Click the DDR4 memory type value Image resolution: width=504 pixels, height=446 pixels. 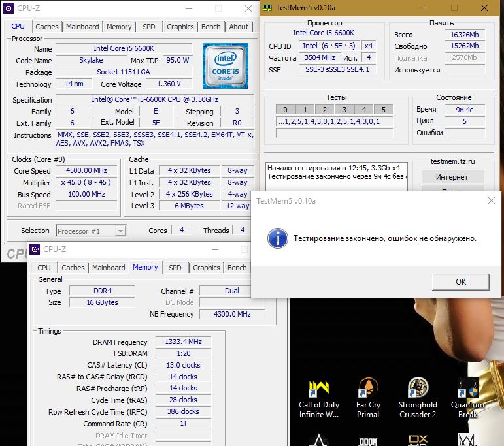102,291
